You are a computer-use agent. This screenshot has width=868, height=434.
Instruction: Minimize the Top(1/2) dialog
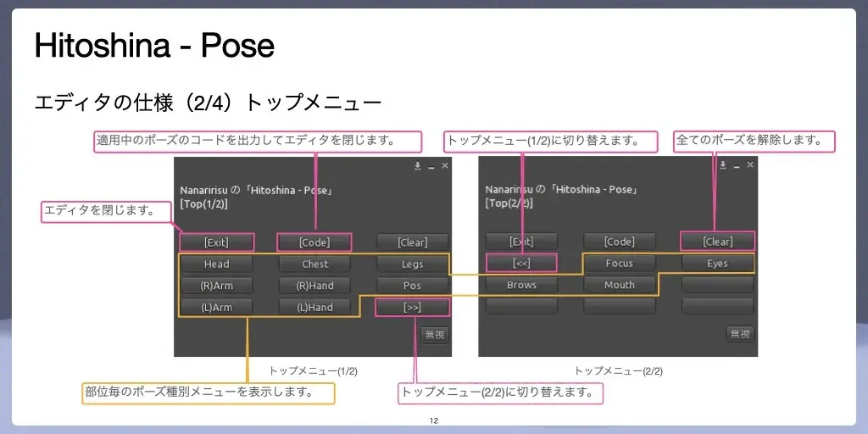pos(431,166)
